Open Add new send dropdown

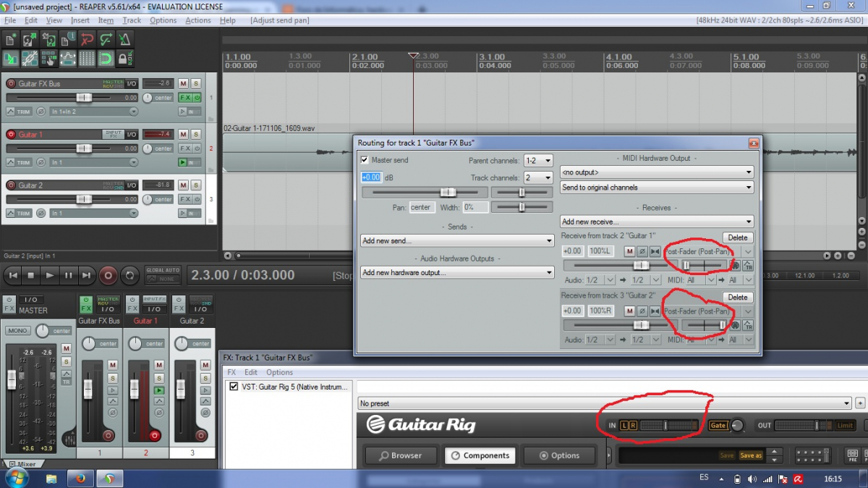pos(457,240)
